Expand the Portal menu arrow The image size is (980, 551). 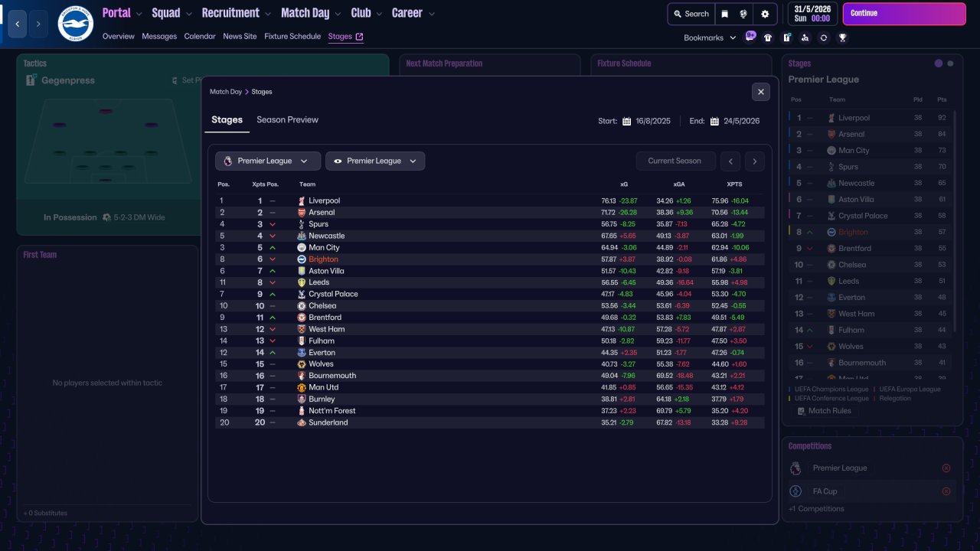[139, 14]
